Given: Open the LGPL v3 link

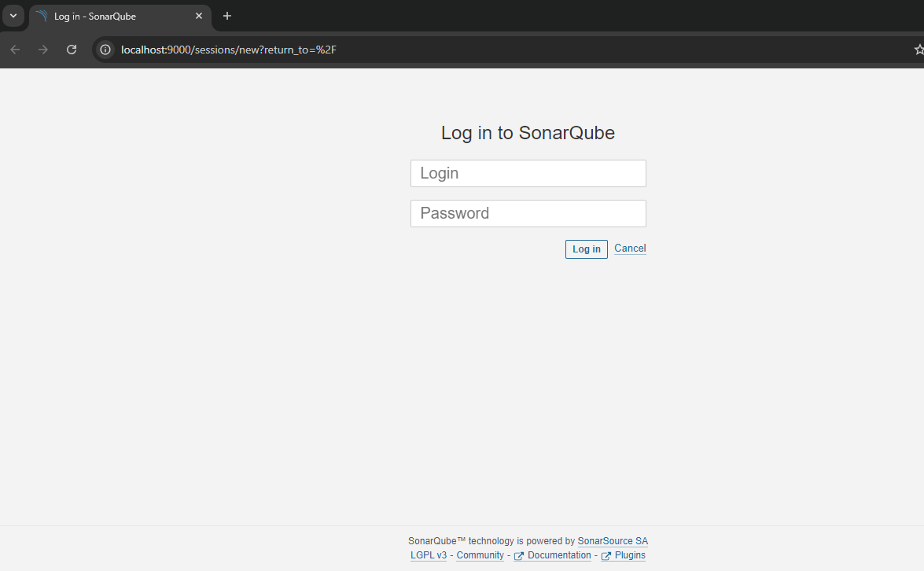Looking at the screenshot, I should pyautogui.click(x=429, y=555).
